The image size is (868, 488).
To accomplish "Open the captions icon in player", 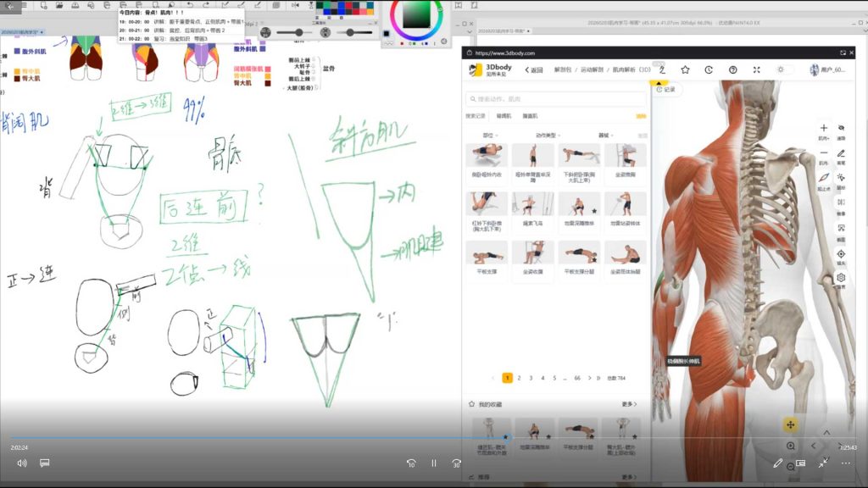I will [45, 463].
